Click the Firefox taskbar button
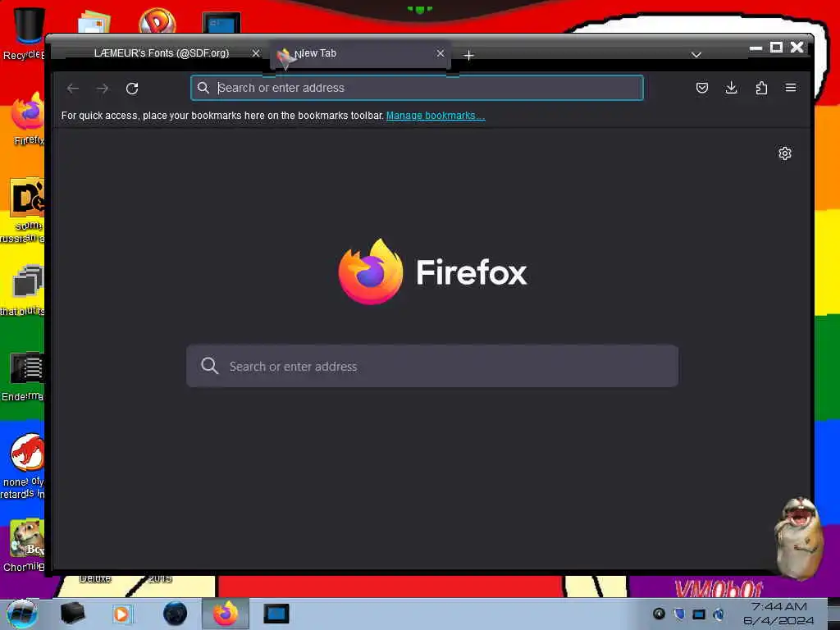Image resolution: width=840 pixels, height=630 pixels. (x=226, y=614)
